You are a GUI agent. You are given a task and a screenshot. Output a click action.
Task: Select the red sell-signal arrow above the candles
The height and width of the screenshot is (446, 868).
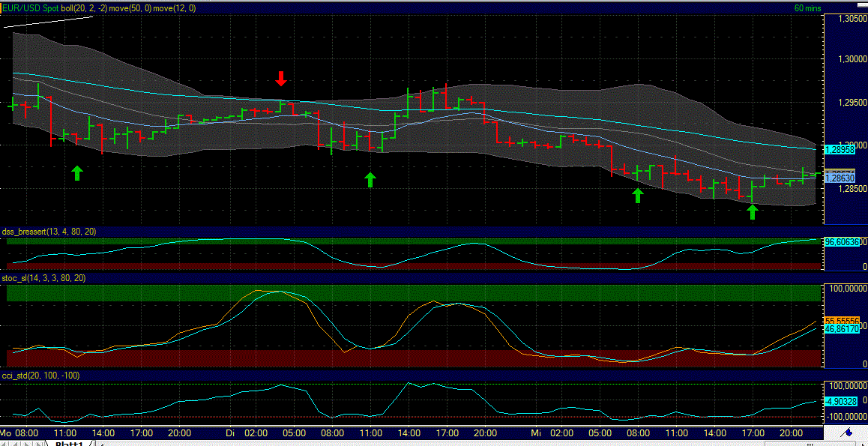pyautogui.click(x=281, y=79)
